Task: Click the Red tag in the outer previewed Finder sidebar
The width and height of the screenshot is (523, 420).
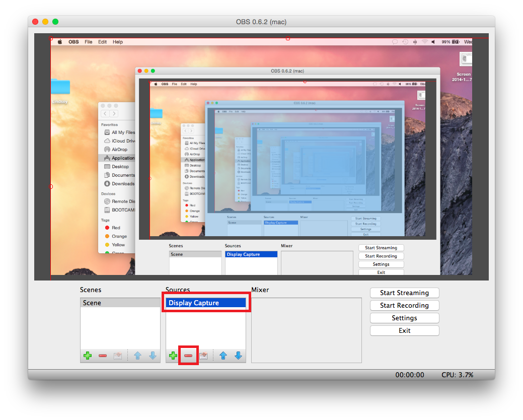Action: click(112, 228)
